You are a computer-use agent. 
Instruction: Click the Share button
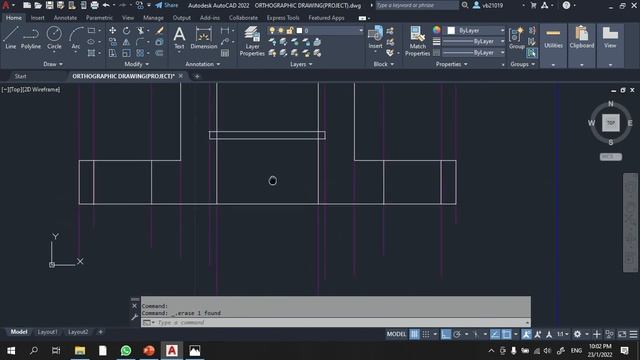[167, 5]
